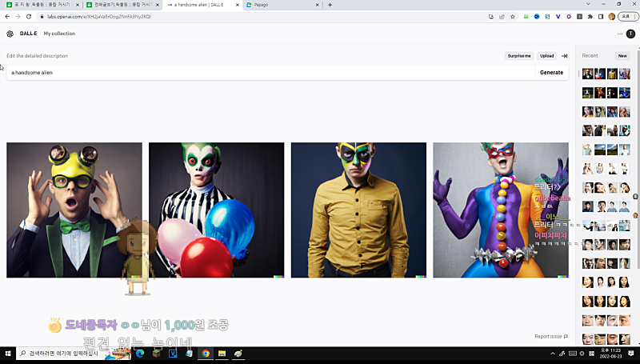Click the Upload button
This screenshot has width=640, height=364.
click(547, 56)
